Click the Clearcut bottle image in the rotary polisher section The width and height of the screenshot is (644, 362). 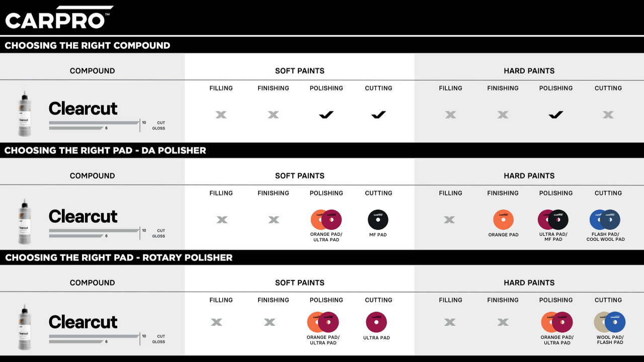pyautogui.click(x=24, y=327)
